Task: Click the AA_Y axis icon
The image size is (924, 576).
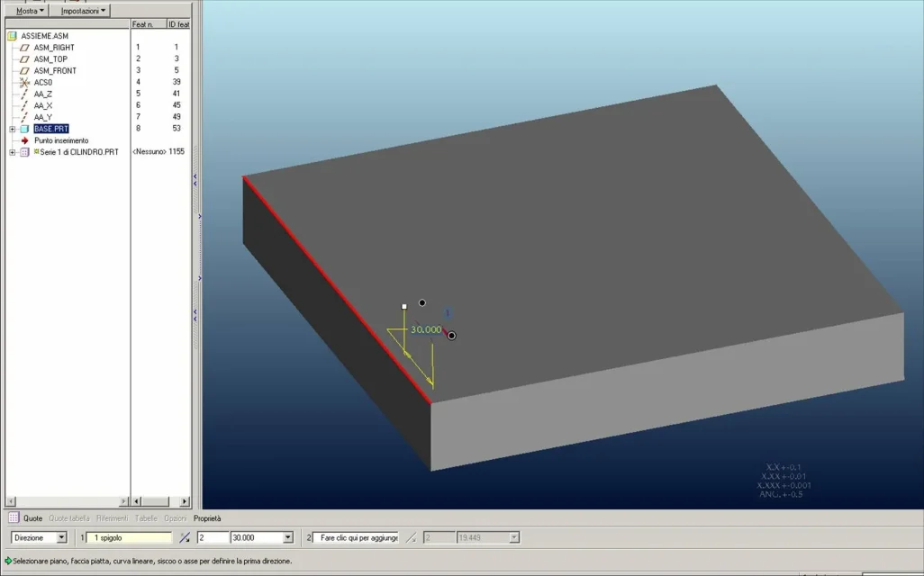Action: (24, 117)
